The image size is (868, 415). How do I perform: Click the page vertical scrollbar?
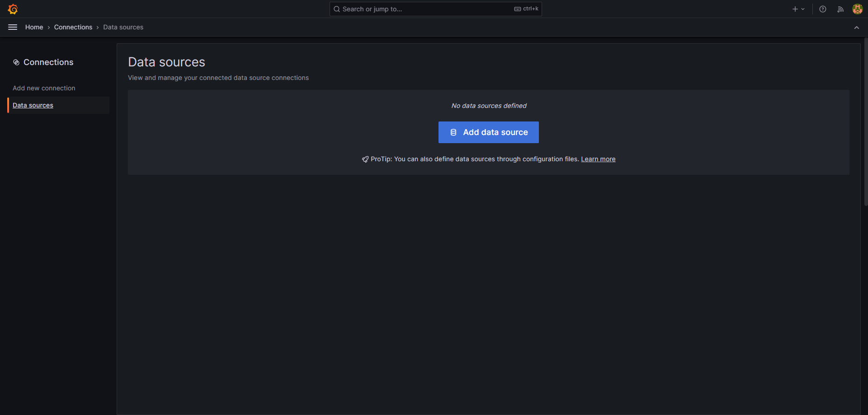(865, 122)
